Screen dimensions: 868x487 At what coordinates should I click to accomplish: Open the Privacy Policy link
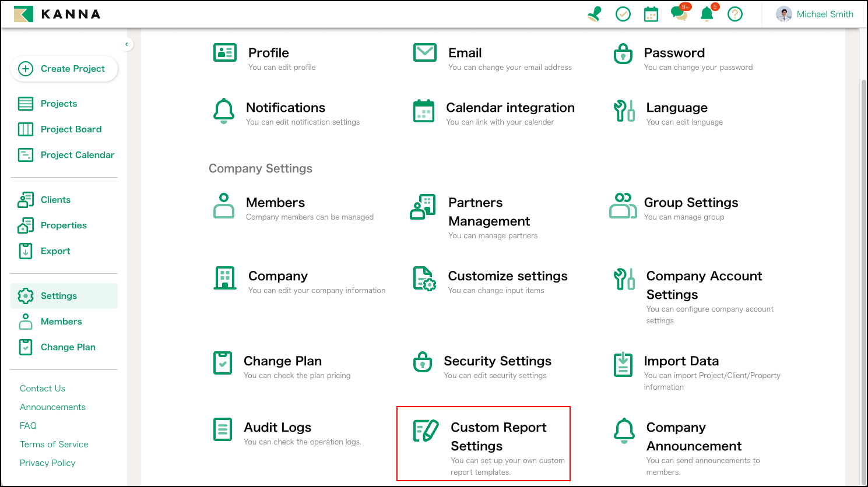click(x=48, y=463)
